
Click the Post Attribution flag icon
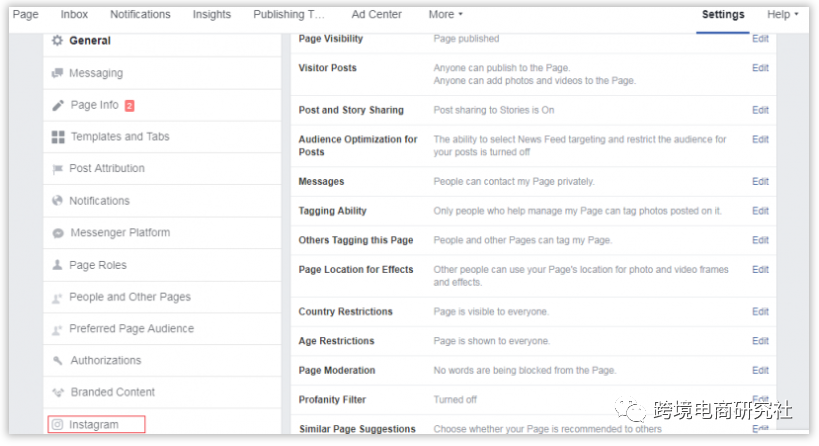tap(58, 169)
